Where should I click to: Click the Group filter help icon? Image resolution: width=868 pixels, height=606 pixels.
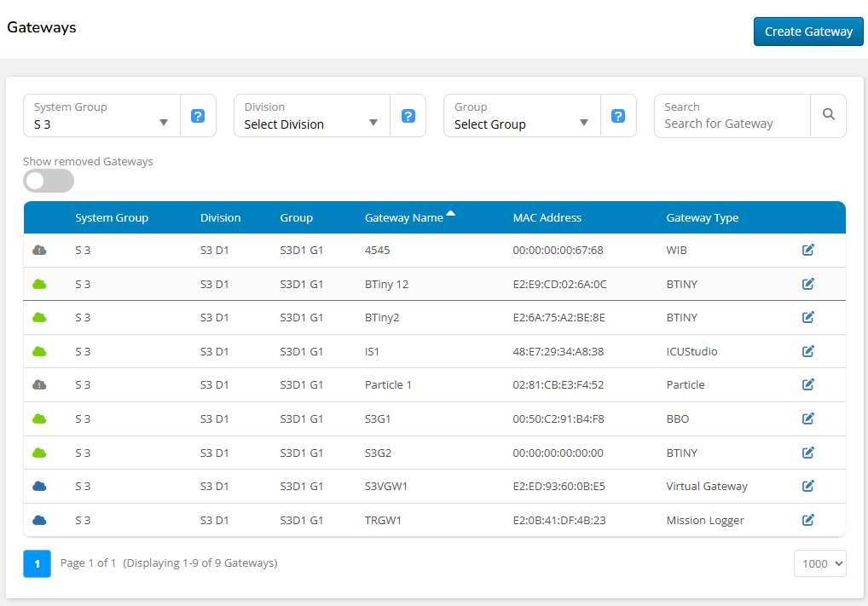tap(618, 116)
